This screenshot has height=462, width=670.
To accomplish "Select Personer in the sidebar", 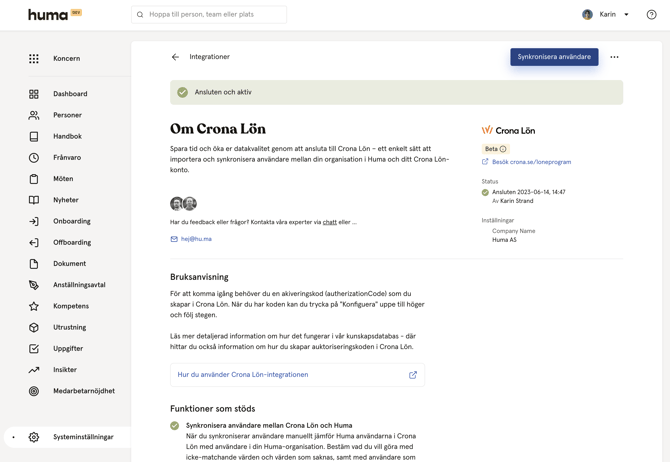I will point(68,115).
